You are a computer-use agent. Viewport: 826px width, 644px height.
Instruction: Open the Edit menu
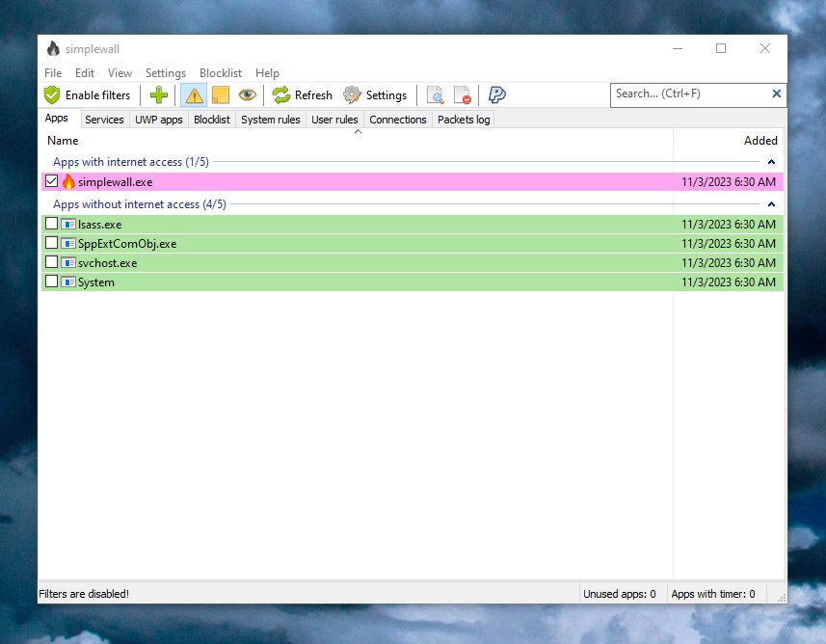[84, 73]
